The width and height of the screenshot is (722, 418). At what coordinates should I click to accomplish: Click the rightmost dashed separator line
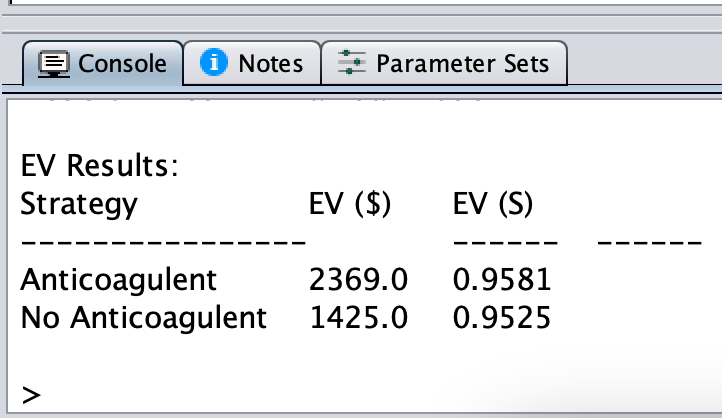point(648,243)
